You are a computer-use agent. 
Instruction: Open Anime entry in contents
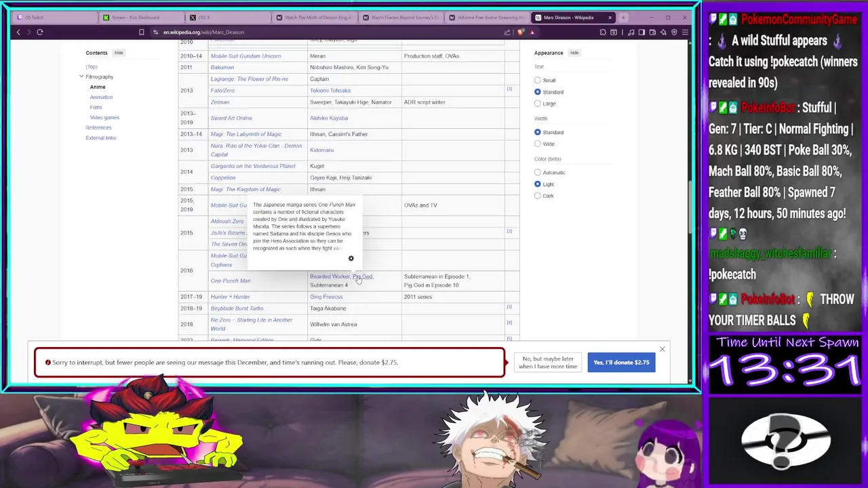click(x=98, y=87)
